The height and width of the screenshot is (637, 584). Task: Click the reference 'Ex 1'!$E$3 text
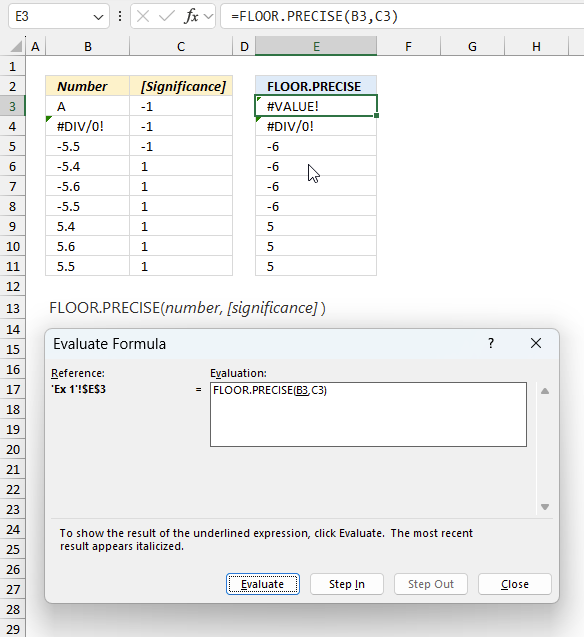(78, 389)
